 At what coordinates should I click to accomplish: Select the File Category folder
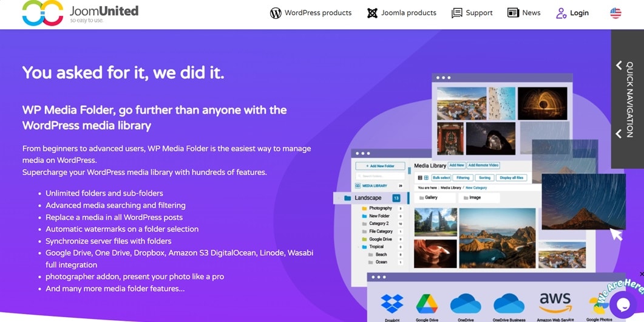coord(382,231)
